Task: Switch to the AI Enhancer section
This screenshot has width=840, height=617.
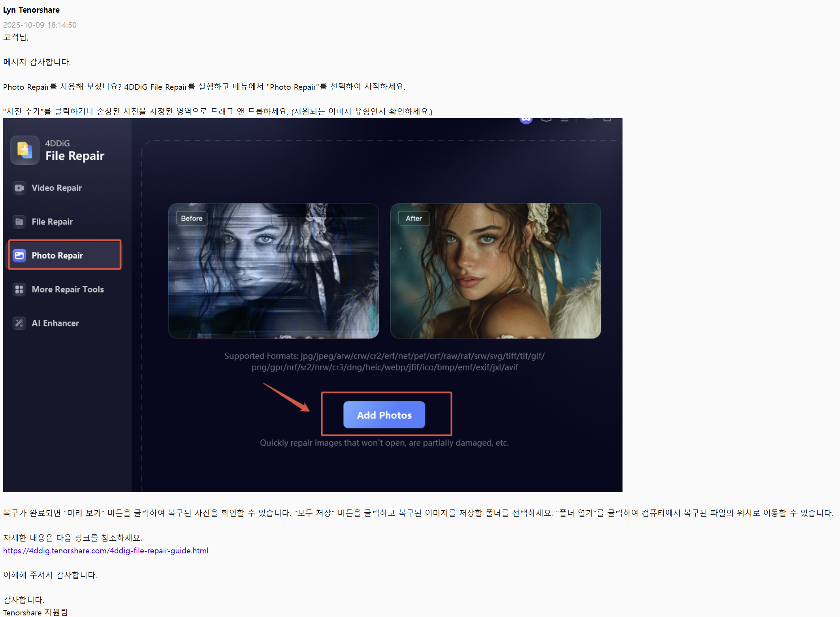Action: point(55,323)
